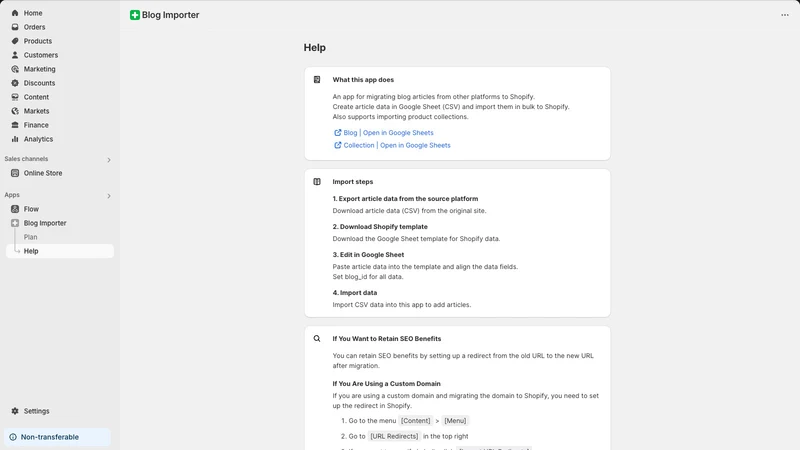Click the Non-transferable banner
Screen dimensions: 800x450
(57, 437)
